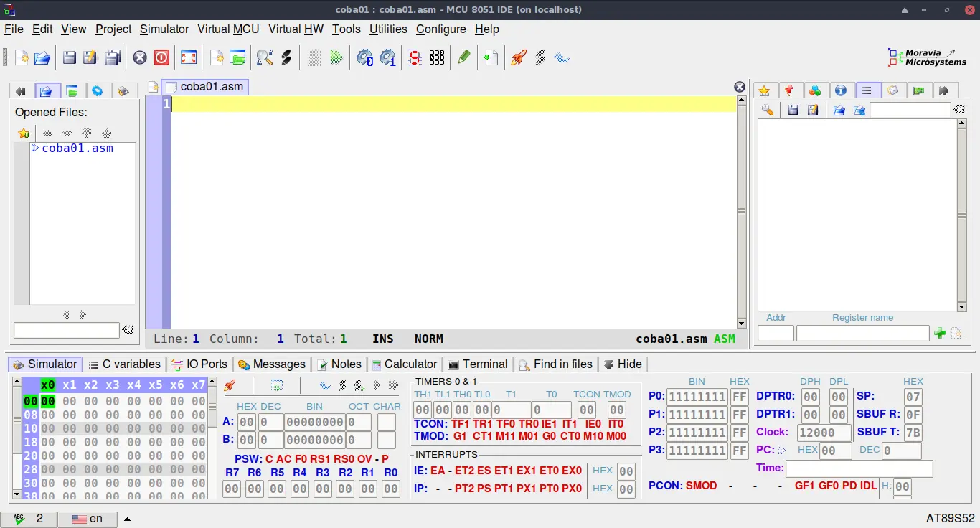Image resolution: width=980 pixels, height=528 pixels.
Task: Open the Utilities menu
Action: coord(388,29)
